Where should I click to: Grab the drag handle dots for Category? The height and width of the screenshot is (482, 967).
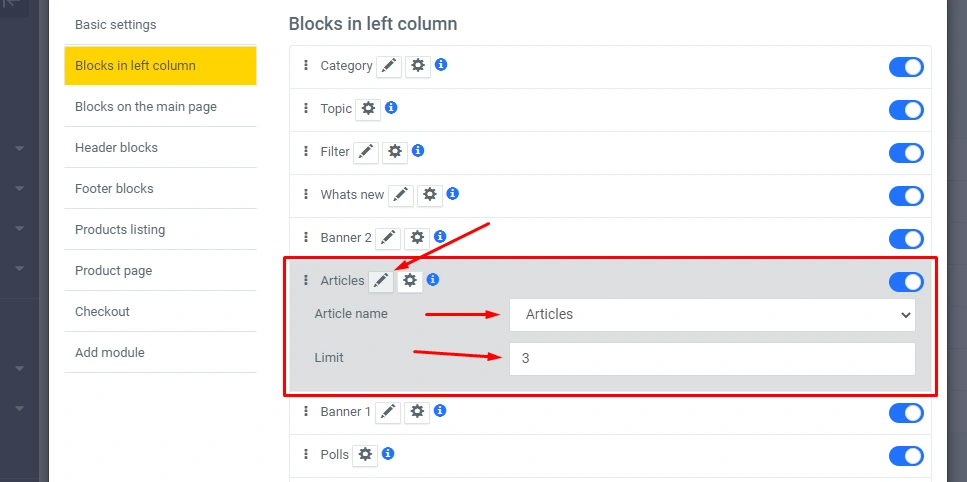(306, 66)
